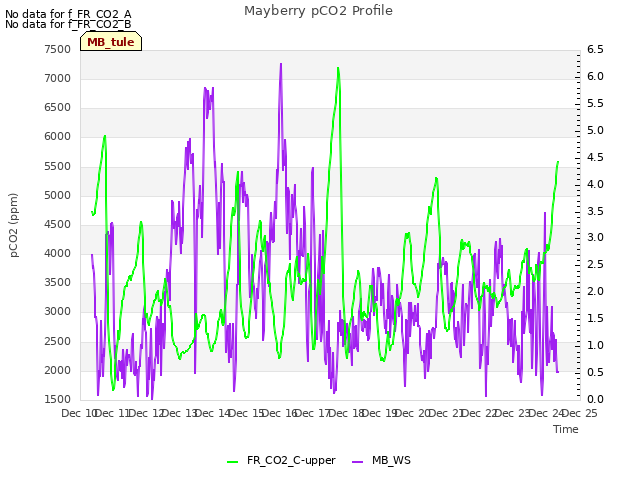Click the Dec 18 date tick label
This screenshot has width=640, height=480.
(x=346, y=413)
